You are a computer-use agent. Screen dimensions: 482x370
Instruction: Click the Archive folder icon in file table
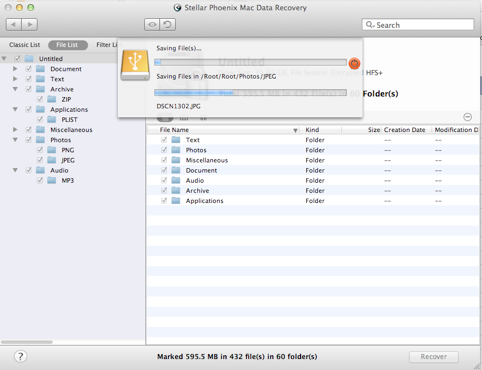click(x=176, y=191)
